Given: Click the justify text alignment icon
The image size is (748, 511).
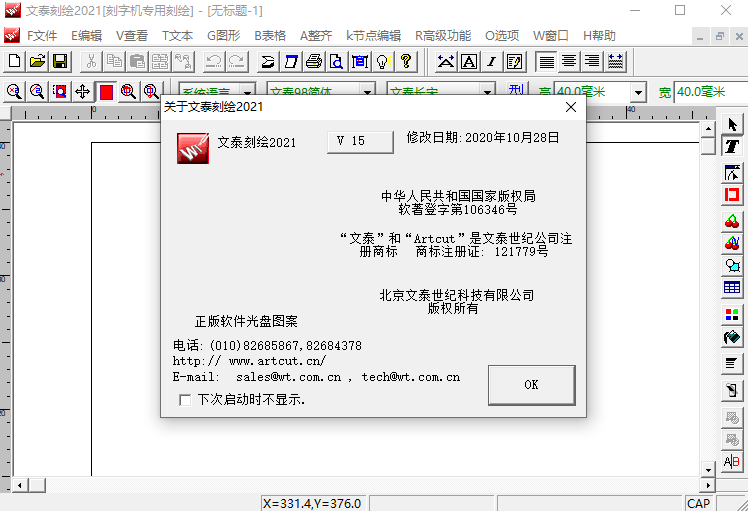Looking at the screenshot, I should click(615, 61).
